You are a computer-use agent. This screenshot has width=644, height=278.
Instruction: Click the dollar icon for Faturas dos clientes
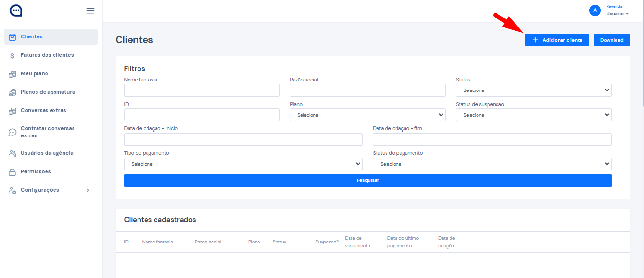pos(13,55)
